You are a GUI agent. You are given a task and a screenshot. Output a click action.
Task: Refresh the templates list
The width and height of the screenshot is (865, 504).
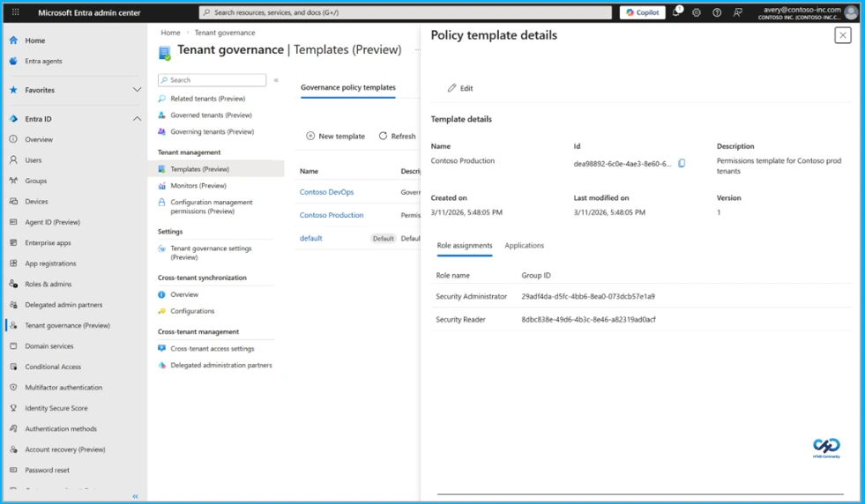[x=397, y=137]
